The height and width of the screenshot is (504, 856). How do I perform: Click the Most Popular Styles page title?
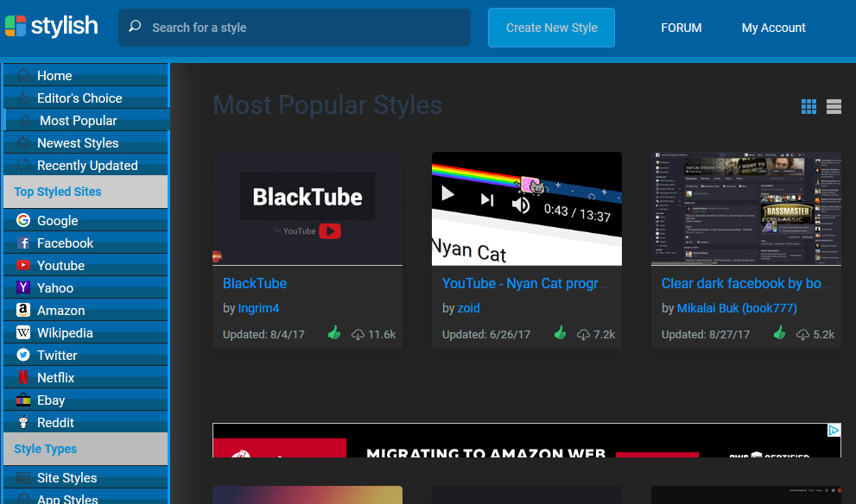327,104
